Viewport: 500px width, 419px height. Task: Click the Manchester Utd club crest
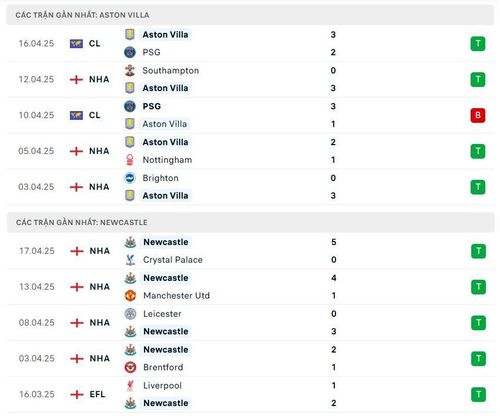[x=130, y=296]
